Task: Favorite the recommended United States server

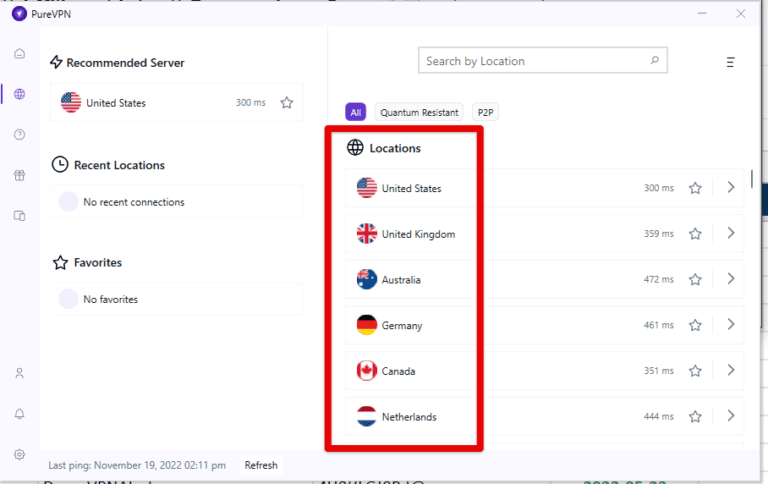Action: pos(287,102)
